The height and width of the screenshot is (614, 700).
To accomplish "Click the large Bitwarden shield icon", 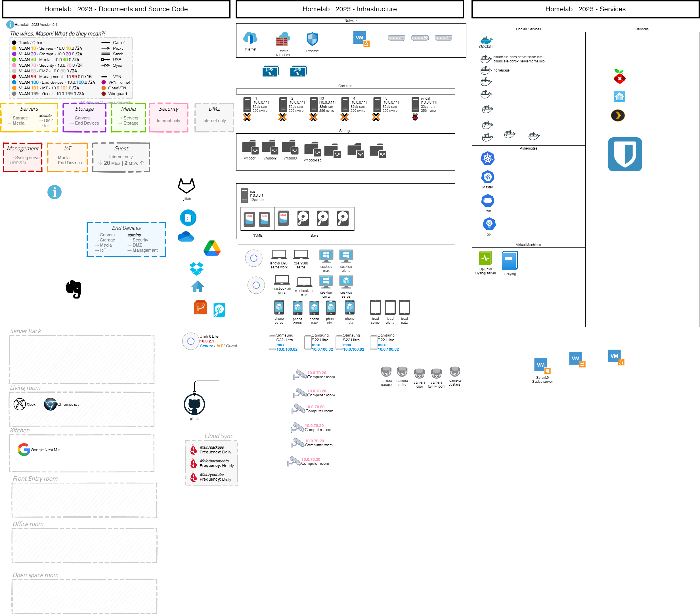I will pos(625,154).
